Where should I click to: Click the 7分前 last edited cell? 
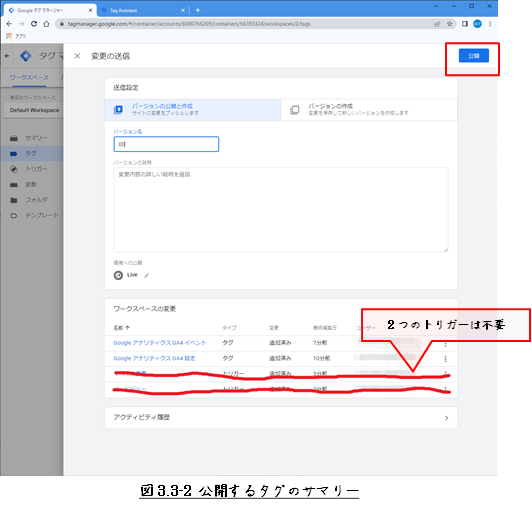pyautogui.click(x=320, y=343)
